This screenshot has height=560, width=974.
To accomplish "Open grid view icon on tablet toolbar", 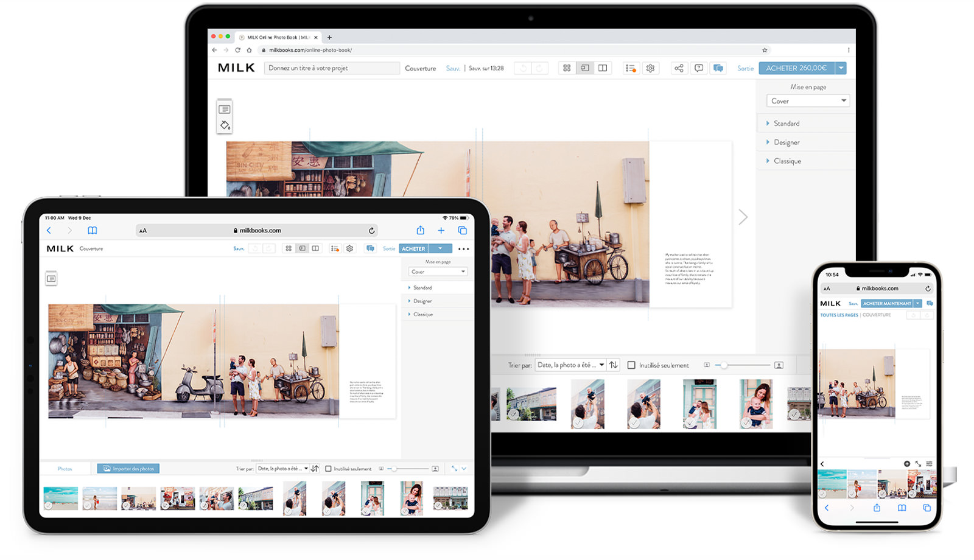I will coord(289,248).
